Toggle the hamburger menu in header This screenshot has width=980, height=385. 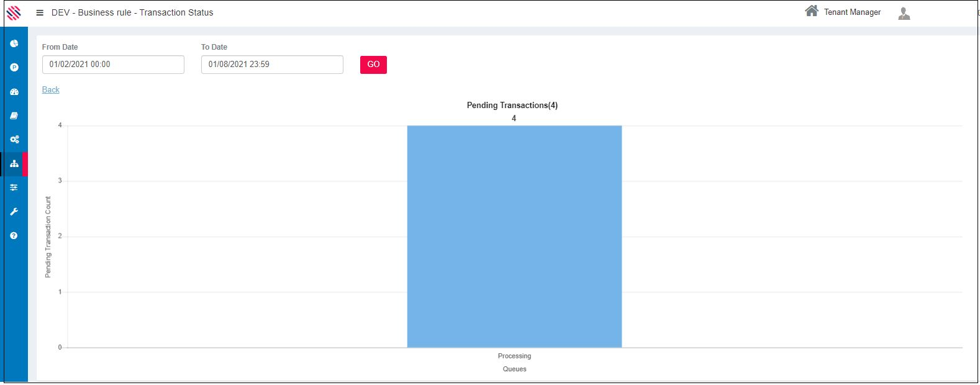tap(40, 12)
